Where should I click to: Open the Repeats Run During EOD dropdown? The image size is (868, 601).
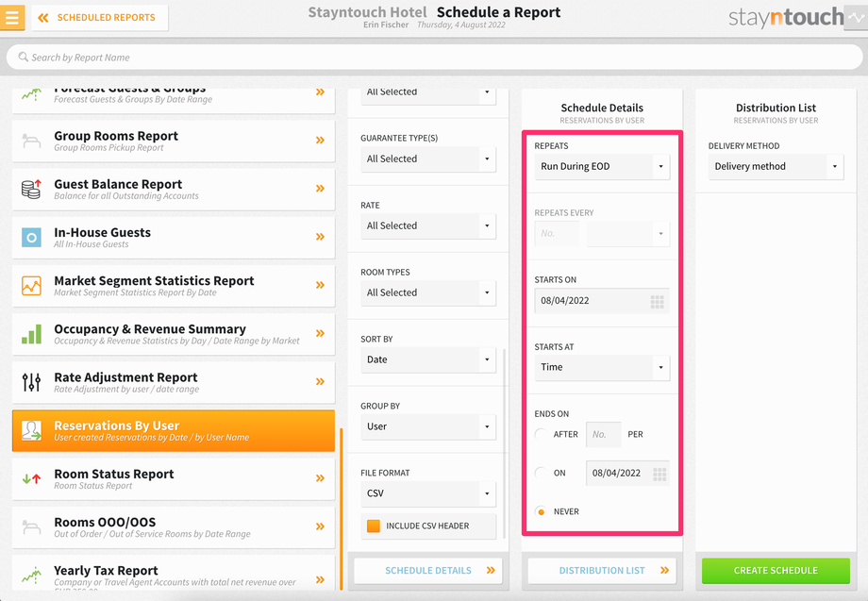pos(602,167)
